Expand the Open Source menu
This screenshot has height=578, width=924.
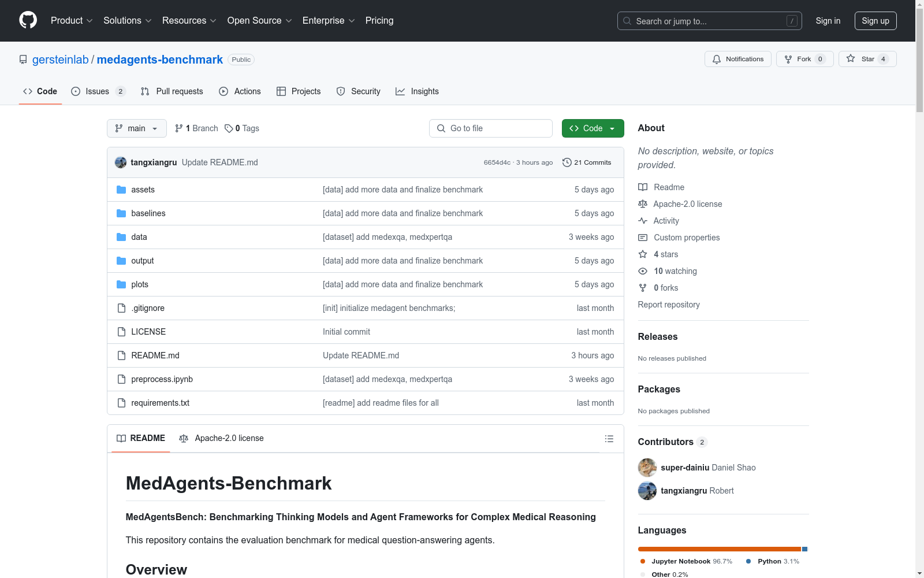[x=260, y=20]
